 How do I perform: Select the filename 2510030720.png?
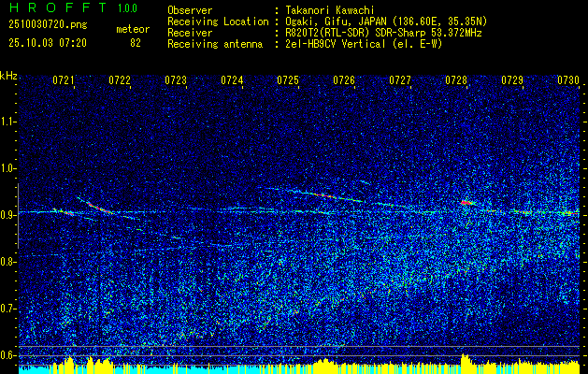pos(48,25)
